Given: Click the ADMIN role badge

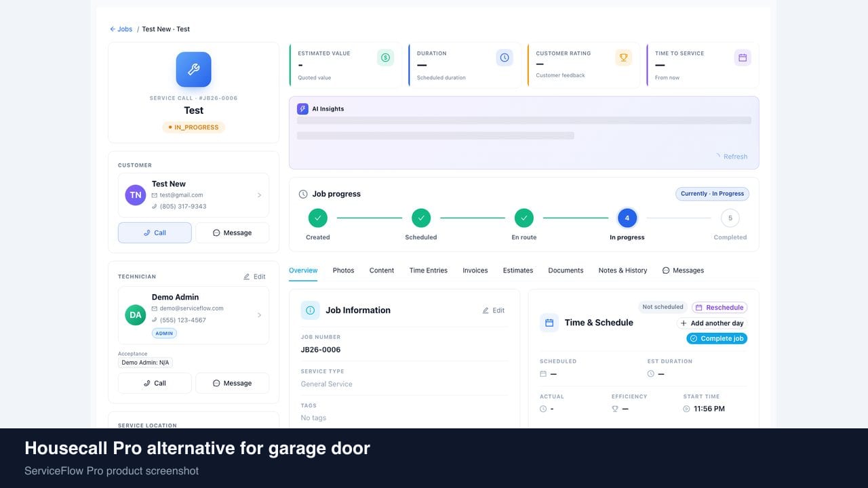Looking at the screenshot, I should coord(164,333).
